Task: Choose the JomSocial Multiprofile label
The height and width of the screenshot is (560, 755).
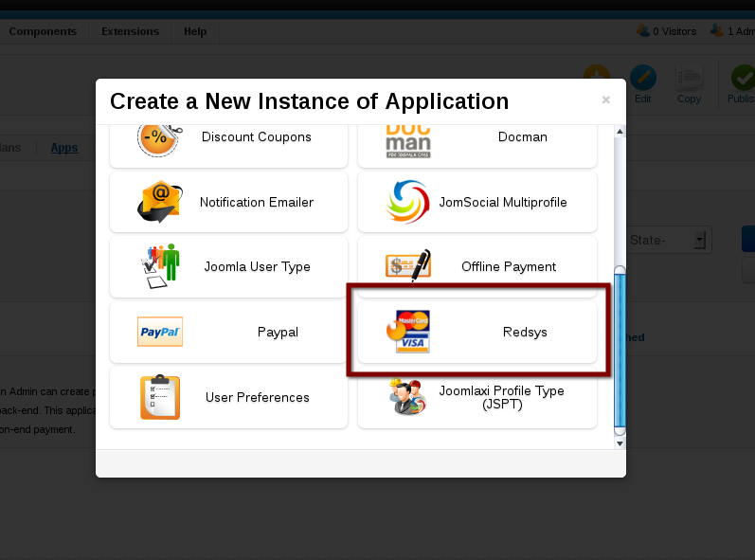Action: [503, 202]
